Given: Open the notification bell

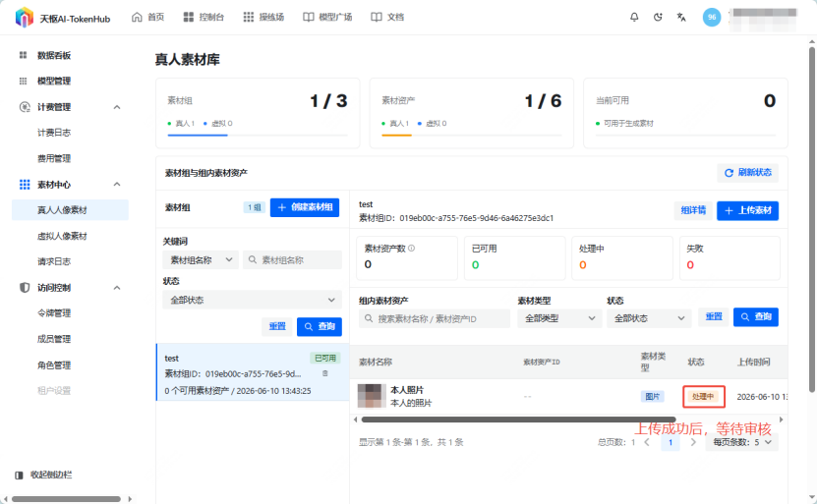Looking at the screenshot, I should tap(634, 17).
